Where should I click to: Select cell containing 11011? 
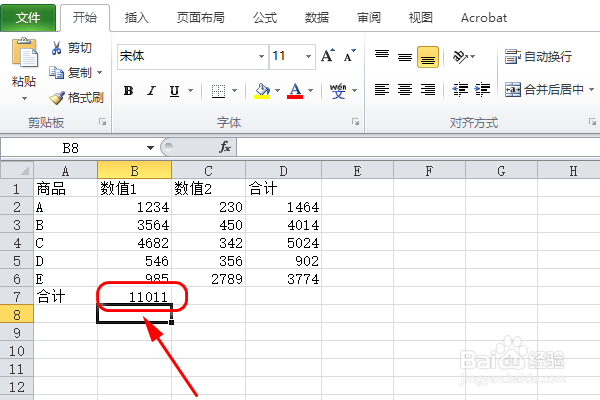pyautogui.click(x=134, y=297)
